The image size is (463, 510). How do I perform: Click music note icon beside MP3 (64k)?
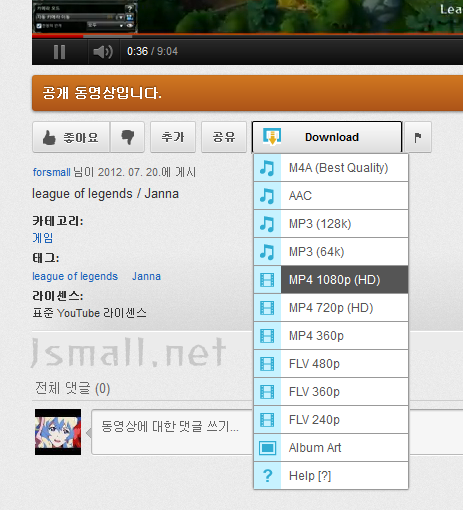[267, 252]
